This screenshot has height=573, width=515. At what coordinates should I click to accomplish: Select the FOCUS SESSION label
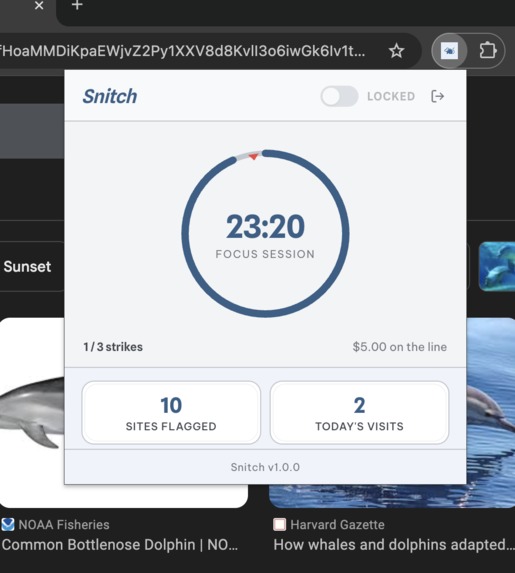tap(265, 254)
